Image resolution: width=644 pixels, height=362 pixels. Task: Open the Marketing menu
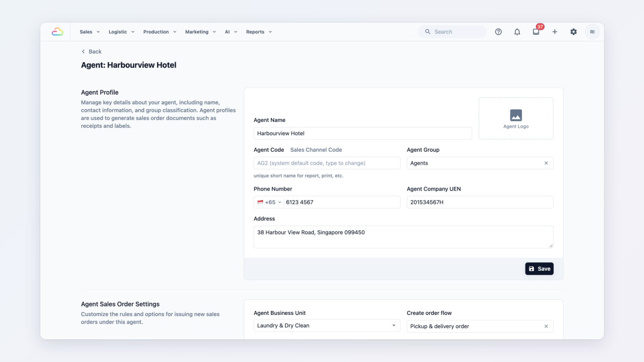[x=200, y=32]
